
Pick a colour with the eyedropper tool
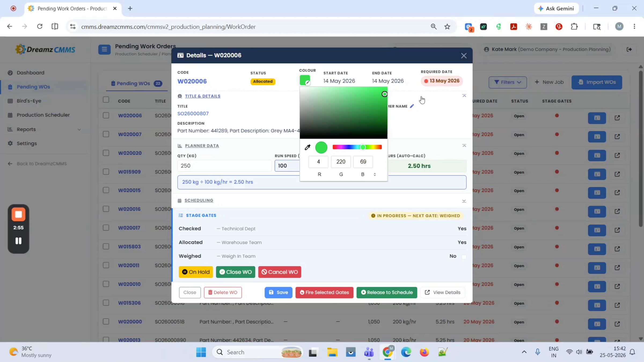point(308,147)
